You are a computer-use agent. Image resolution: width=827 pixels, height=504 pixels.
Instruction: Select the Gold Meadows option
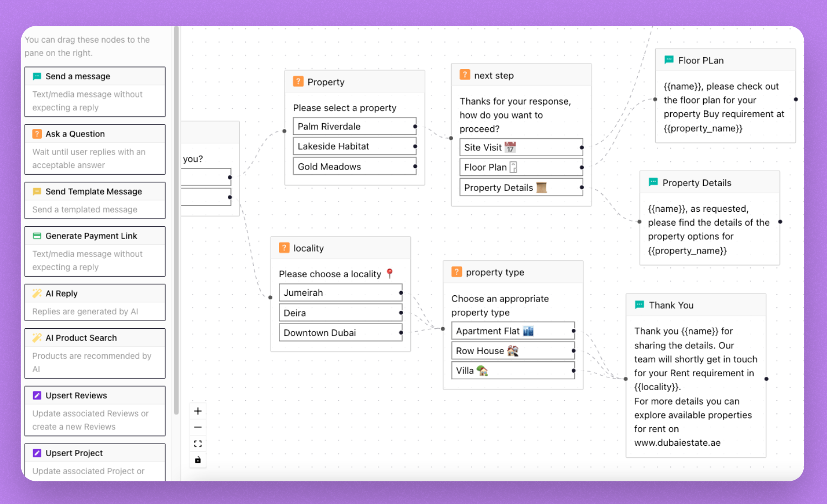(355, 166)
